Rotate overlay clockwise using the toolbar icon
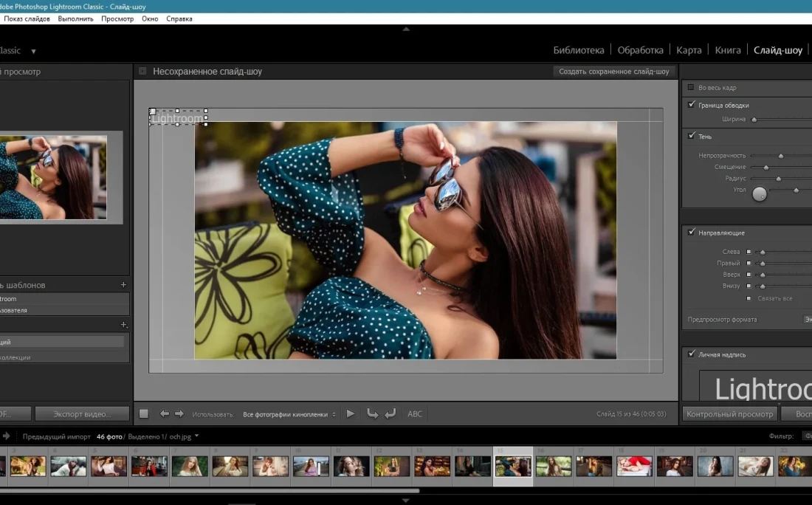The height and width of the screenshot is (505, 812). pyautogui.click(x=390, y=414)
